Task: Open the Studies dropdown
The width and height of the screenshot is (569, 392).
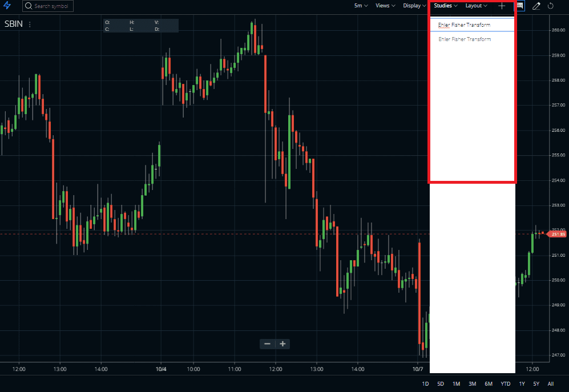Action: click(446, 6)
